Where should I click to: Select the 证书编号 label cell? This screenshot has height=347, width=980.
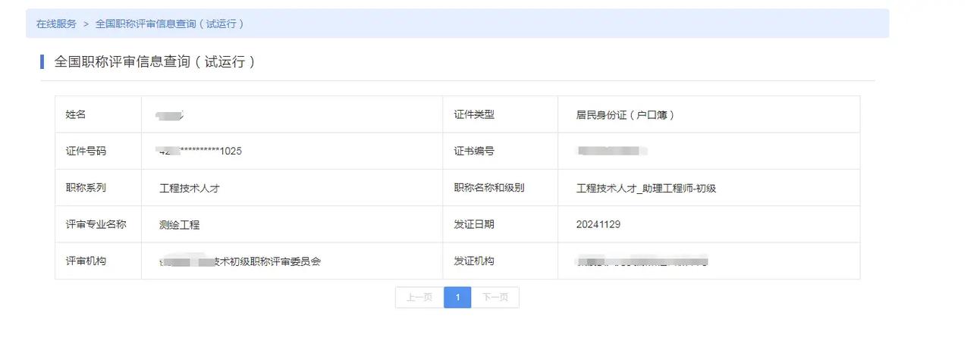[501, 151]
